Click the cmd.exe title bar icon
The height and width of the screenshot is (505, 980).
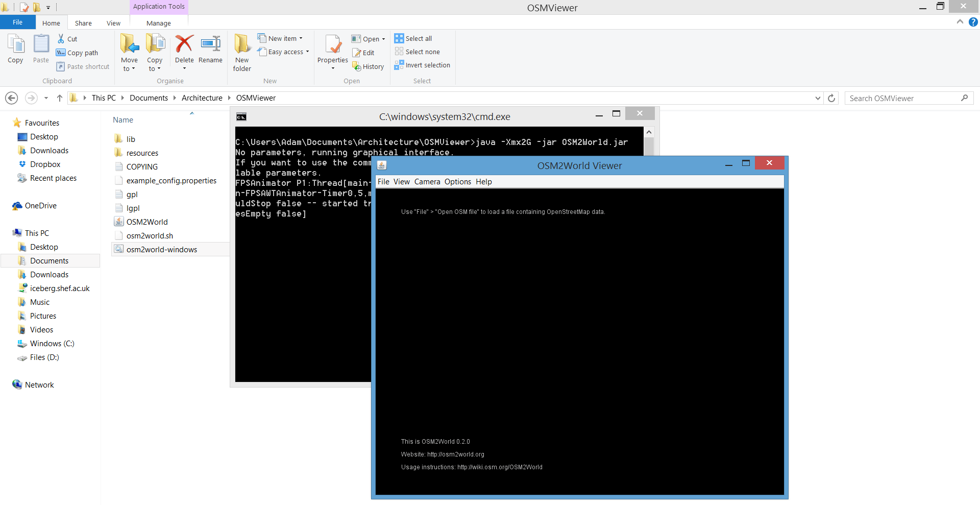point(241,117)
